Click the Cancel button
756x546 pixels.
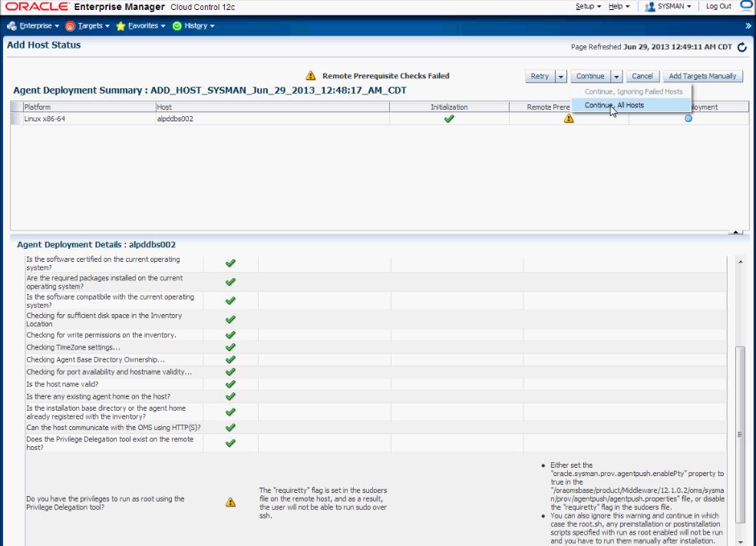[x=642, y=76]
